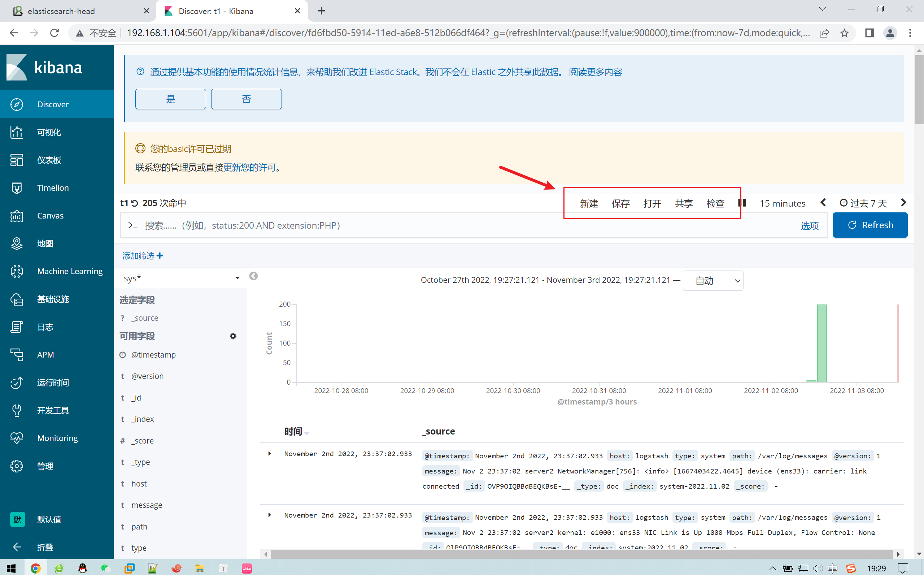Open the 15 minutes refresh interval picker
Viewport: 924px width, 575px height.
[x=782, y=203]
